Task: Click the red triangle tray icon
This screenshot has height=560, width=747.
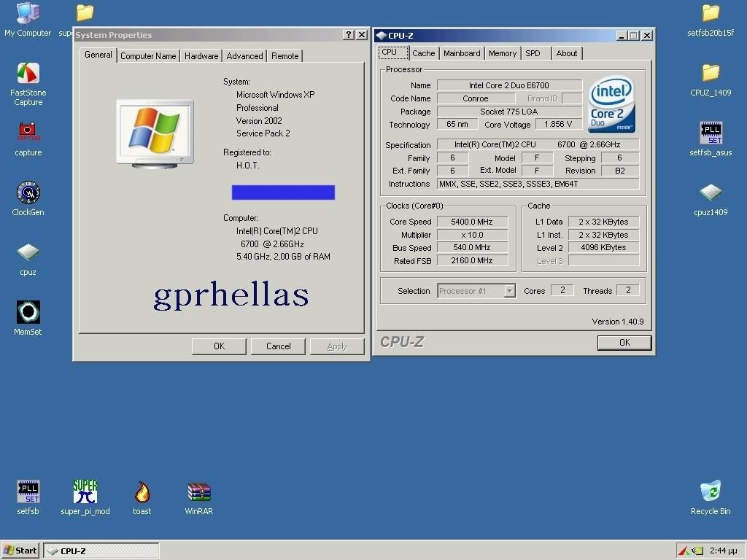Action: click(x=683, y=551)
